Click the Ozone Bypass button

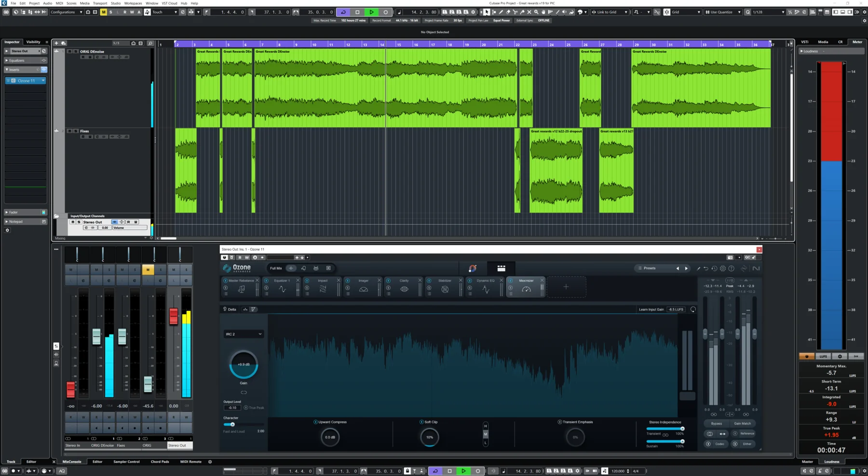pyautogui.click(x=717, y=423)
